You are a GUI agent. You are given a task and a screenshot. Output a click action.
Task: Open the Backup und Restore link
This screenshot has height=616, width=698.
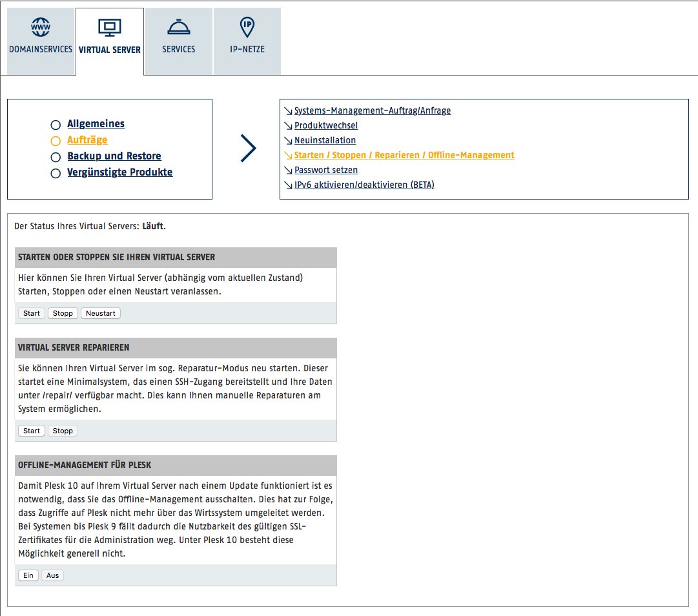114,156
